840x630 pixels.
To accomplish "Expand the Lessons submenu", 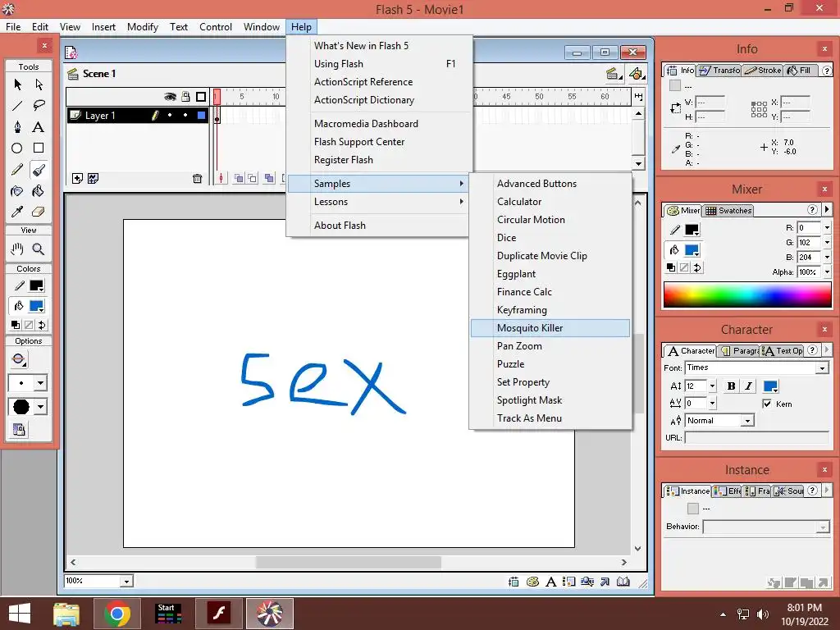I will click(x=379, y=202).
